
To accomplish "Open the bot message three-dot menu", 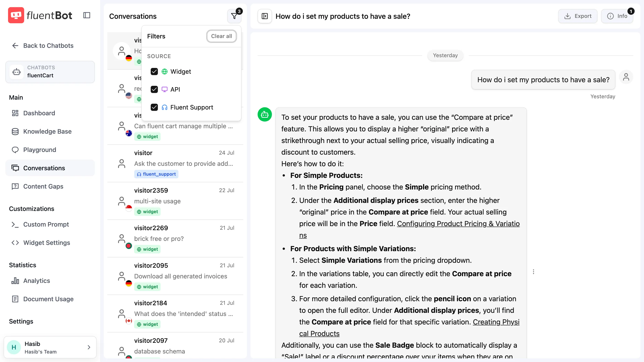I will click(x=534, y=271).
